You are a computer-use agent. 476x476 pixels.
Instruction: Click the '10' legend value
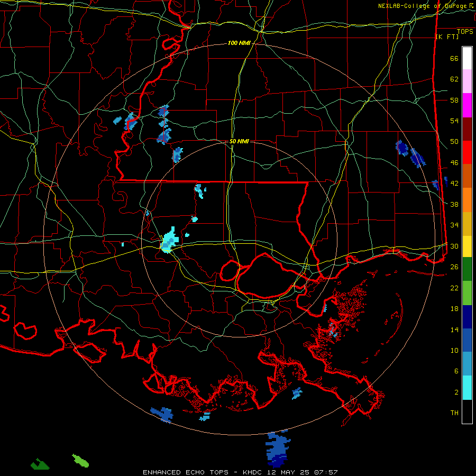[x=454, y=350]
